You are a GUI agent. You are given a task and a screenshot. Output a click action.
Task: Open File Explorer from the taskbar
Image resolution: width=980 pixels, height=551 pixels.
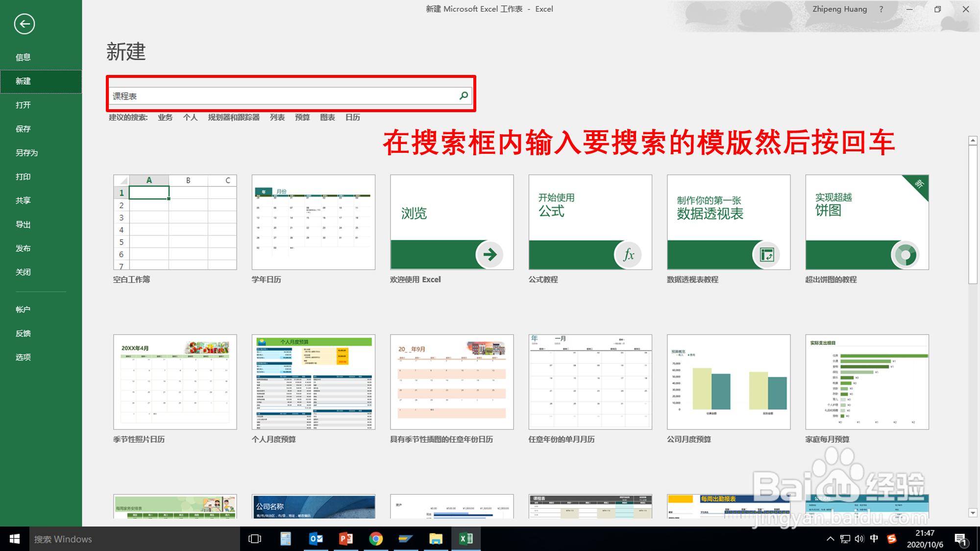pyautogui.click(x=436, y=539)
